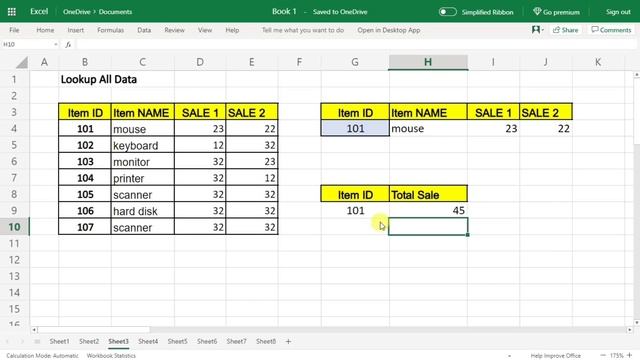Click the mouse cell in column H
This screenshot has width=640, height=360.
(x=428, y=129)
